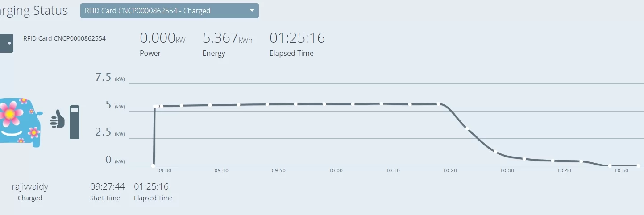Click the 0.000 kW power reading
The image size is (644, 215).
[158, 38]
